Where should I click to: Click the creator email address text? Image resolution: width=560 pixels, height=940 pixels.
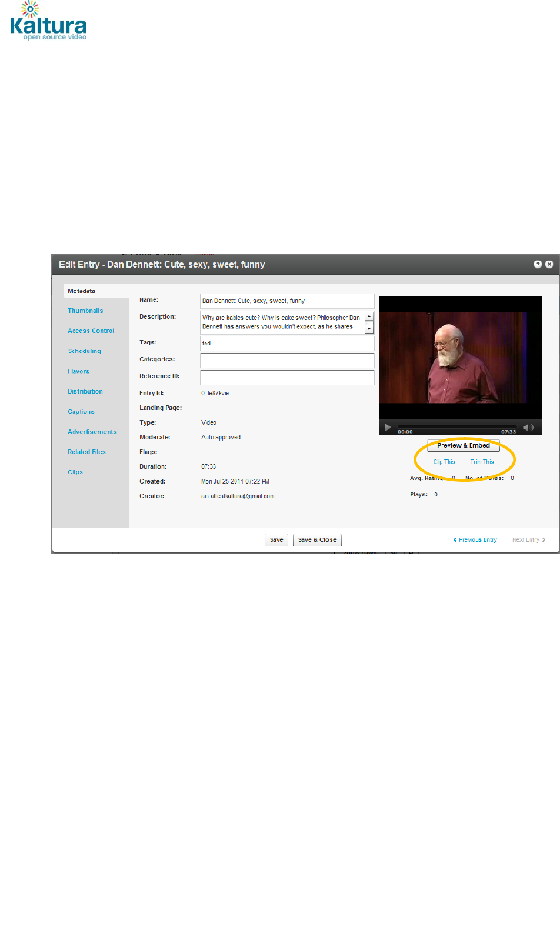click(238, 496)
